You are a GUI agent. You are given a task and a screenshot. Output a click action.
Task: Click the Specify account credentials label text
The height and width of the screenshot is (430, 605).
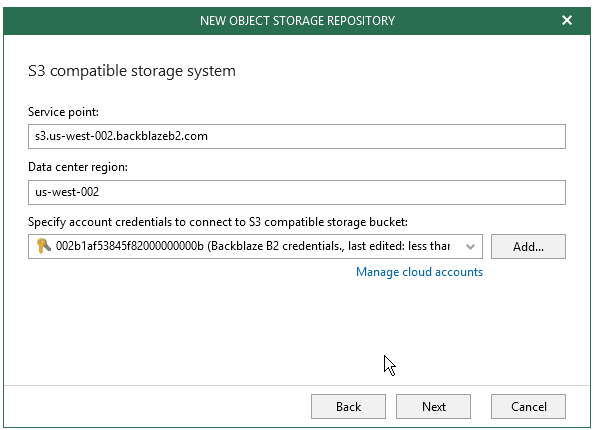[218, 222]
